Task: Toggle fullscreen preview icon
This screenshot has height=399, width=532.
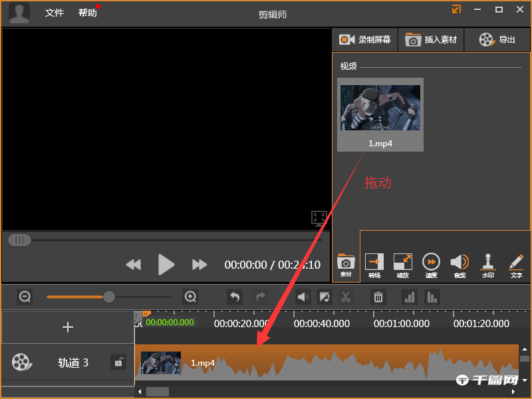Action: point(319,218)
